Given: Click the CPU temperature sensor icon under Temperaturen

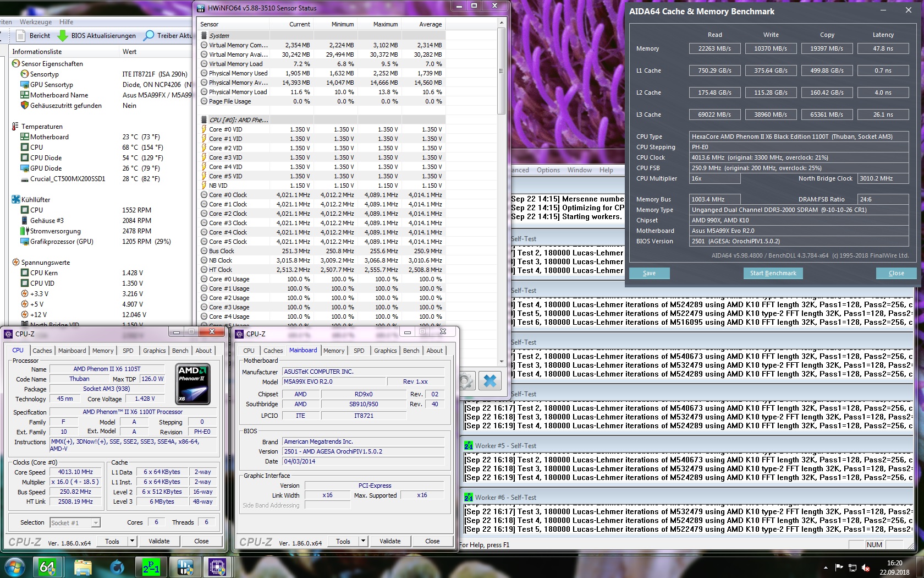Looking at the screenshot, I should tap(24, 147).
